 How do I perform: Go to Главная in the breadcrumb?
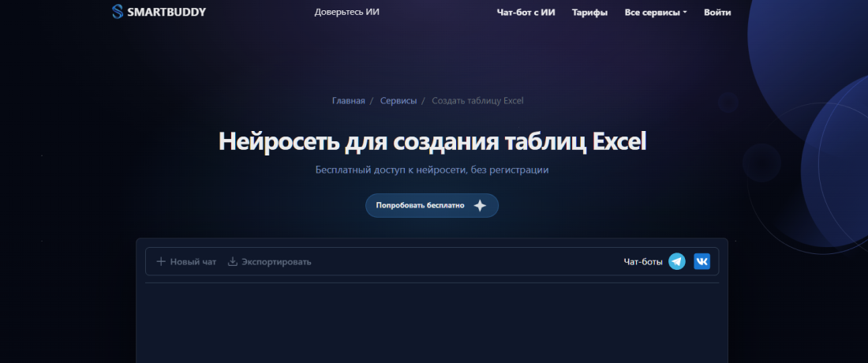tap(348, 101)
